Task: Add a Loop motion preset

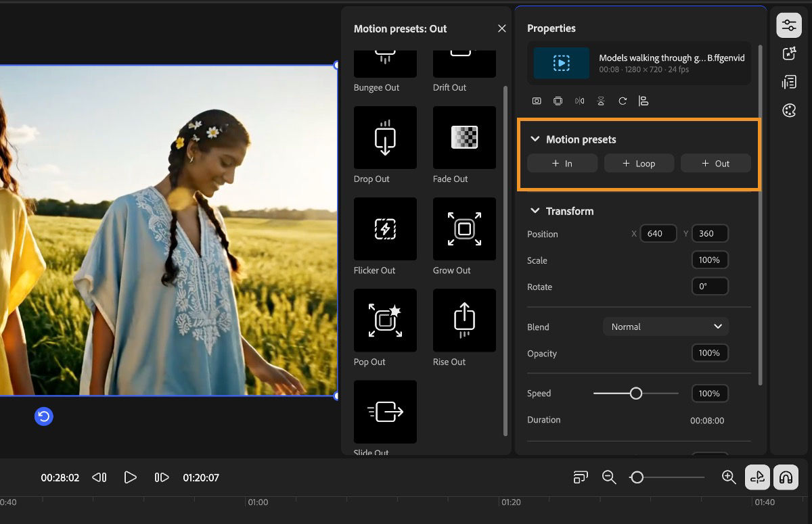Action: coord(639,164)
